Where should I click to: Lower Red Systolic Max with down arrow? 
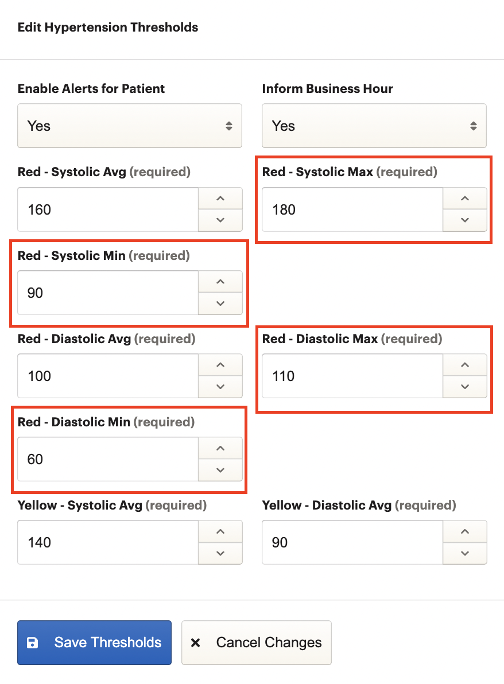[x=465, y=220]
